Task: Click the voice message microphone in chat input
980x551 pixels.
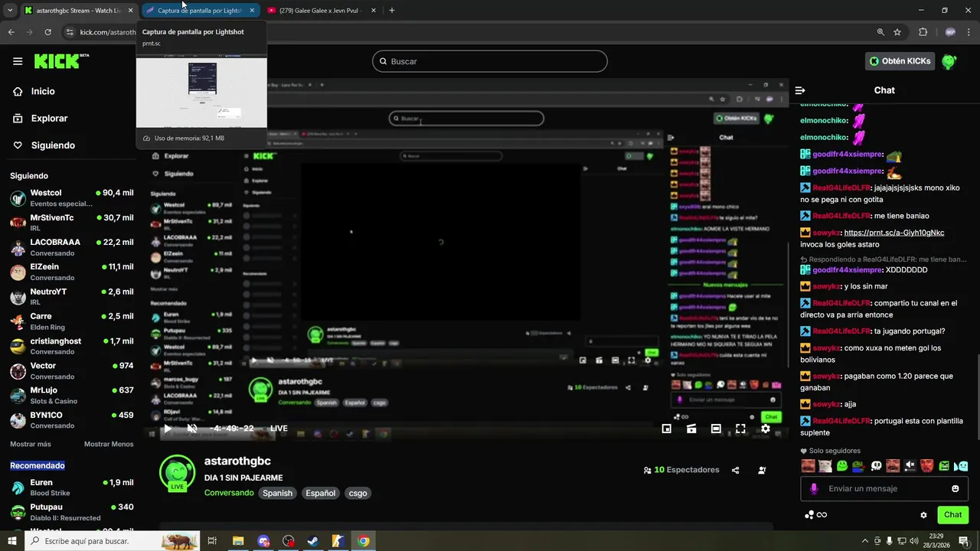Action: pyautogui.click(x=814, y=488)
